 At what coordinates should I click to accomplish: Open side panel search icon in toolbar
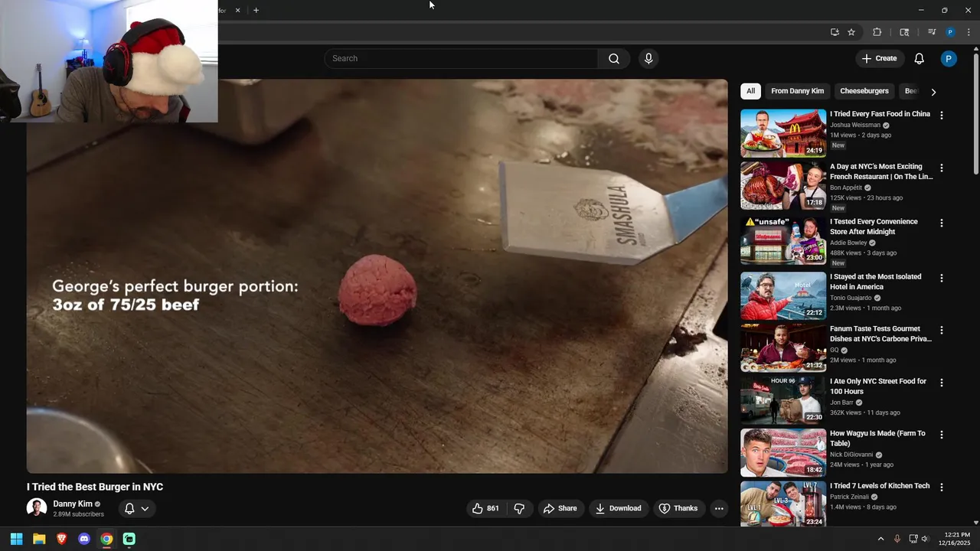[x=904, y=32]
